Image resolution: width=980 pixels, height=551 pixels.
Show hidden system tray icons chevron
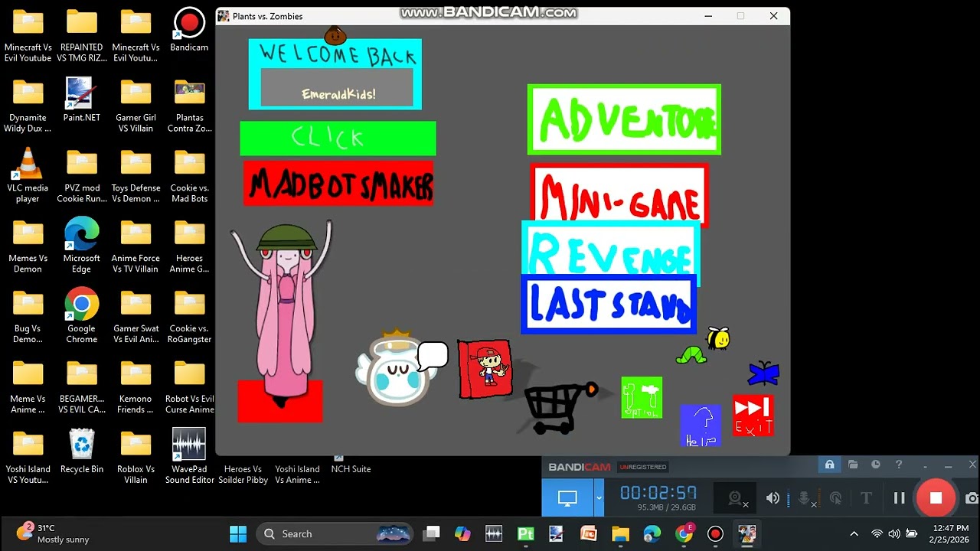click(854, 533)
